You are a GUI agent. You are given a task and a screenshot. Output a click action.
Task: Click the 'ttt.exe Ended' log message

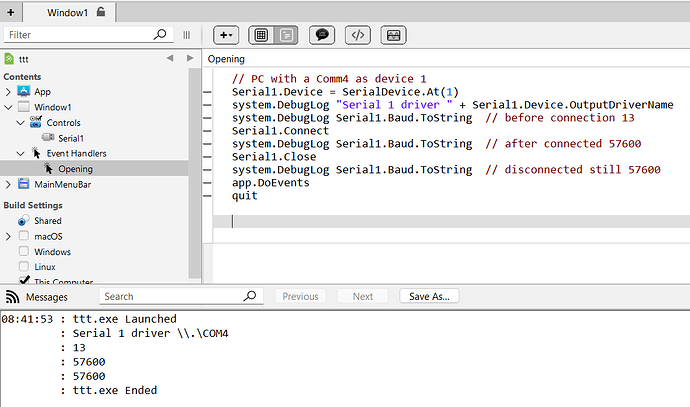pyautogui.click(x=115, y=391)
